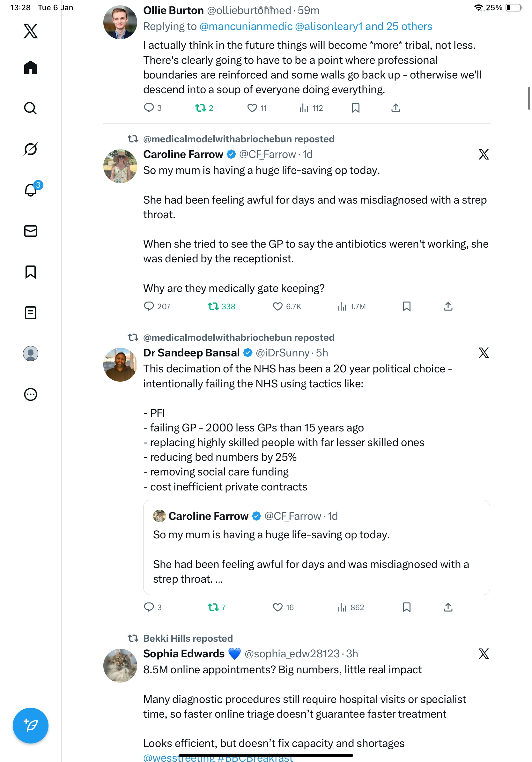This screenshot has width=532, height=762.
Task: Open Grok options on Sophia Edwards' post
Action: point(483,654)
